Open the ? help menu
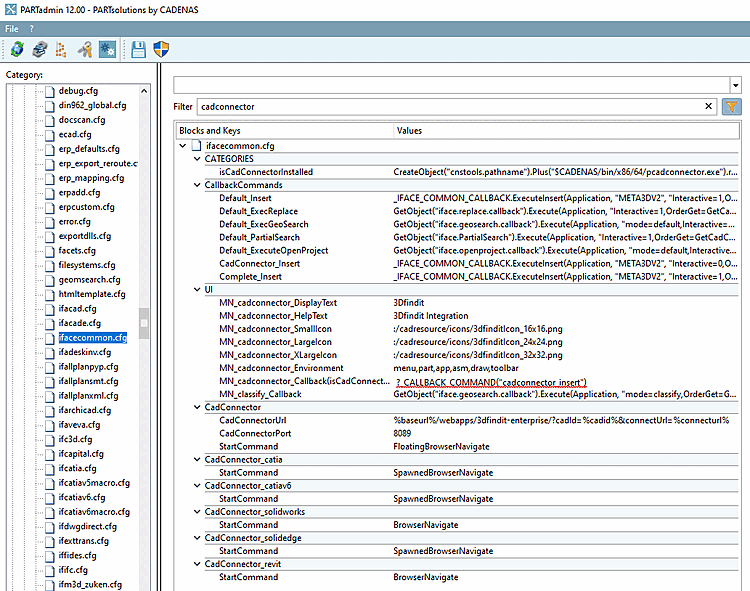The image size is (750, 591). (31, 29)
